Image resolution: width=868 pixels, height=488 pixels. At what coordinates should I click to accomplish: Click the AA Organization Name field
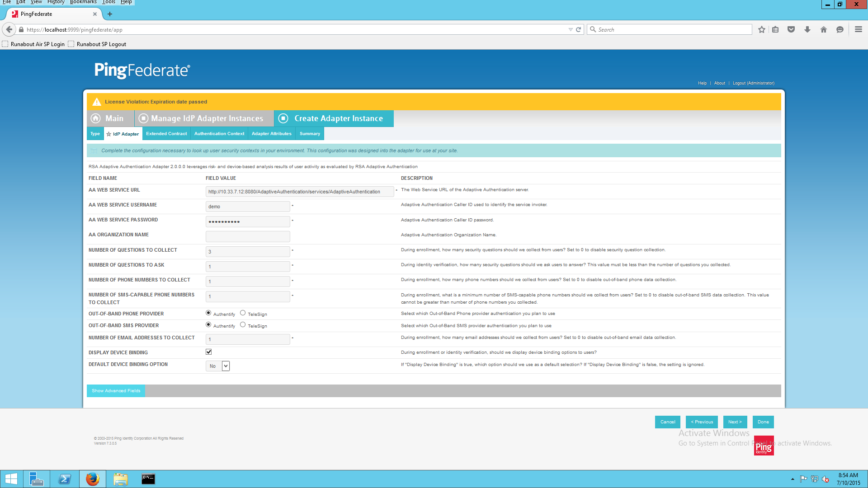click(x=248, y=236)
